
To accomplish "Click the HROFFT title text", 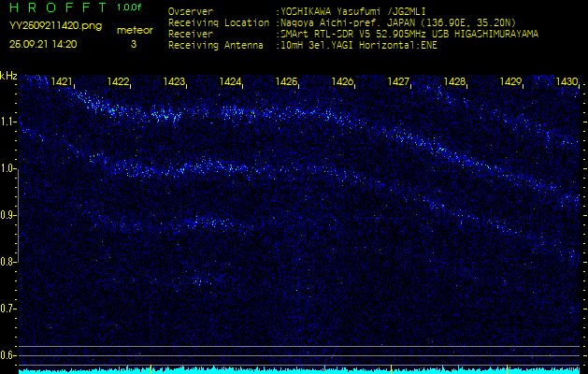I will pyautogui.click(x=55, y=8).
